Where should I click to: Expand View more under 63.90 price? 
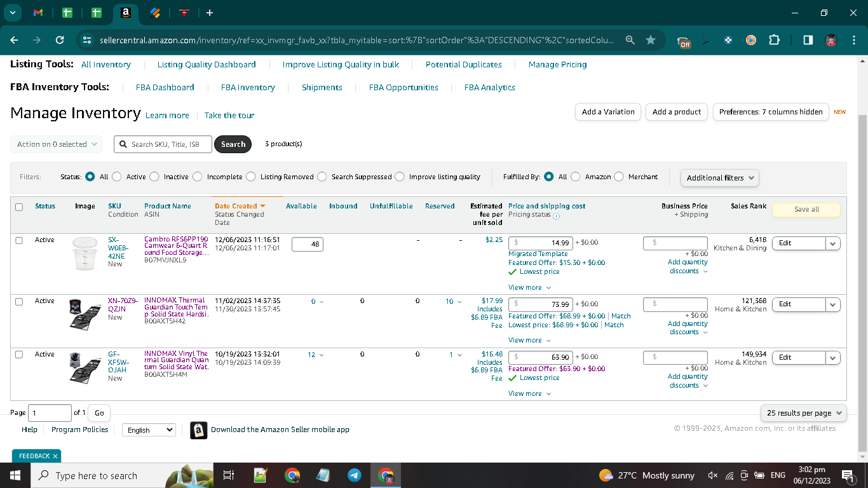(529, 393)
